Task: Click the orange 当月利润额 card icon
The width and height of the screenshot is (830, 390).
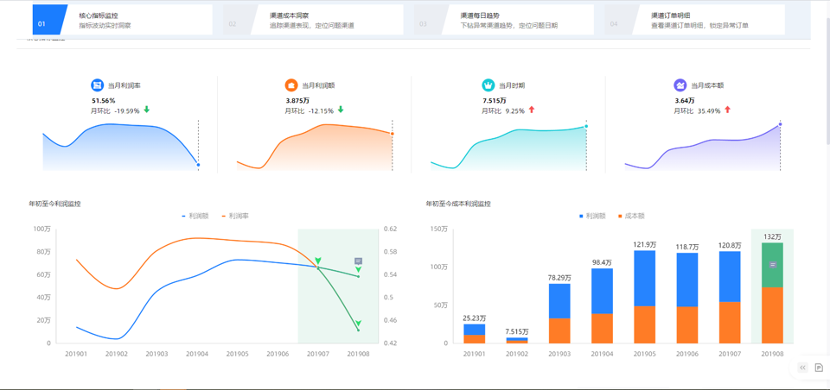Action: click(x=291, y=85)
